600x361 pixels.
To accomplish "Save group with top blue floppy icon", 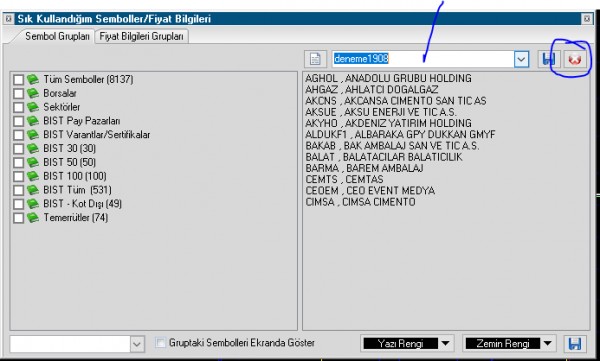I will tap(549, 59).
